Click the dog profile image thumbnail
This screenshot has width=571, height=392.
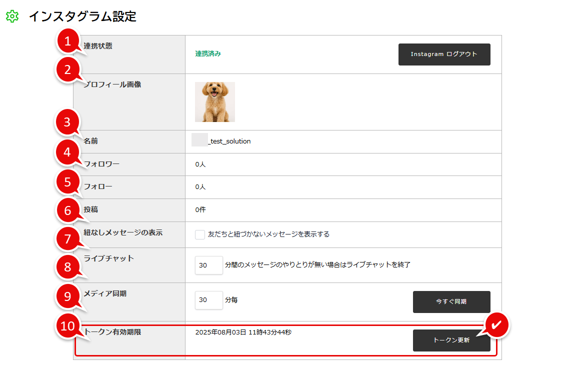(x=215, y=102)
